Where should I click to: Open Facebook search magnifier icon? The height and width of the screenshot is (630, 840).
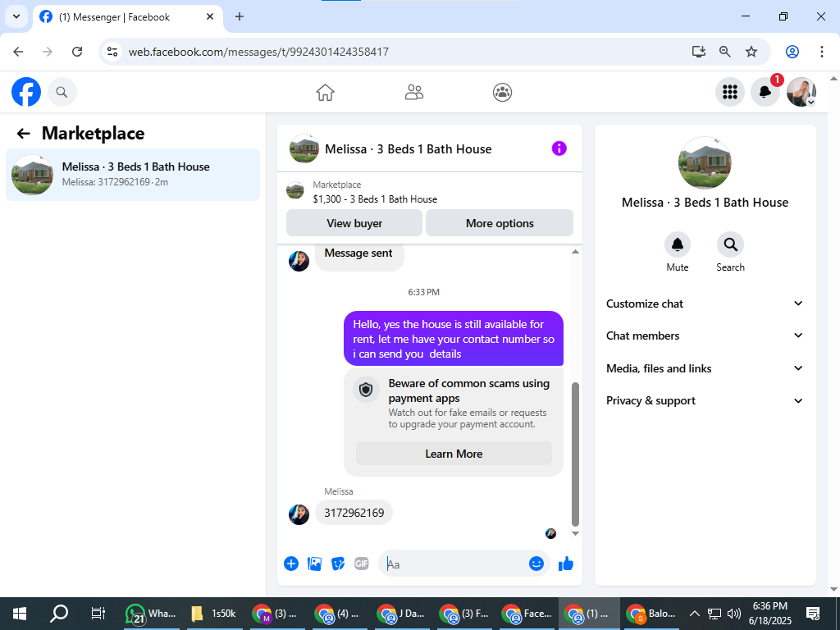[62, 92]
